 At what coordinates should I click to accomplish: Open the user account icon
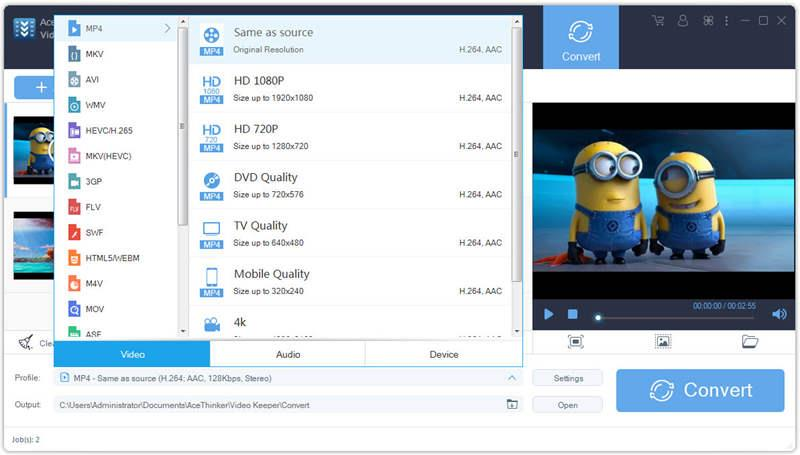(683, 20)
